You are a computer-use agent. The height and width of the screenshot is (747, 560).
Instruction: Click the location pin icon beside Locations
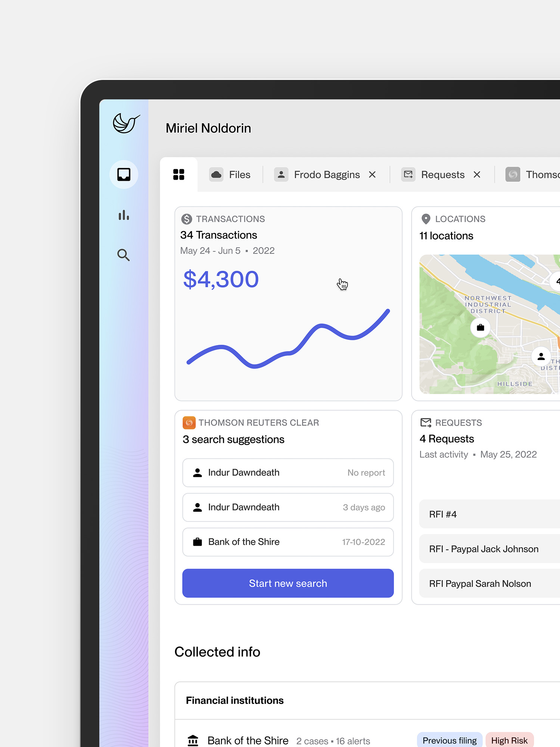point(426,219)
